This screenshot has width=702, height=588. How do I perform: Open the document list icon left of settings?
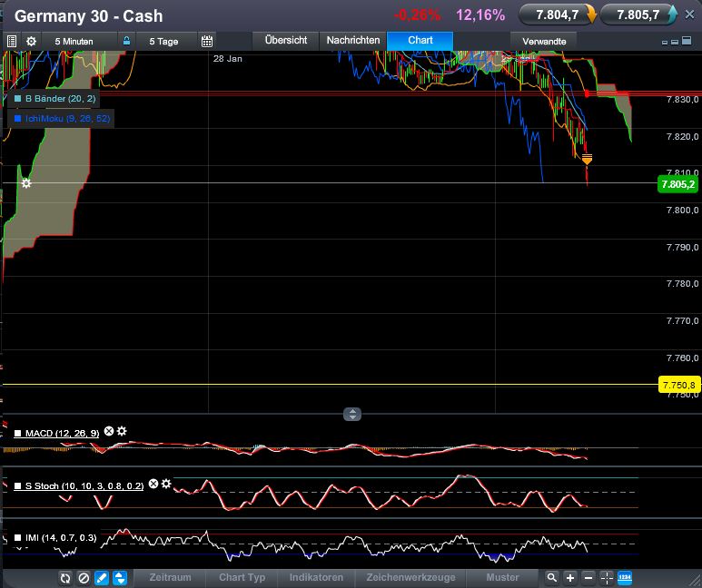(x=12, y=42)
